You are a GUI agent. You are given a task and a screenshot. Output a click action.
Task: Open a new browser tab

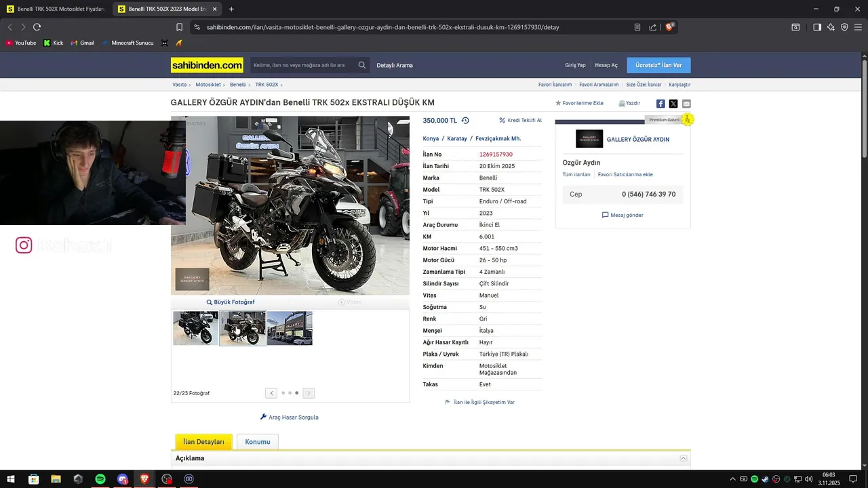(x=231, y=9)
